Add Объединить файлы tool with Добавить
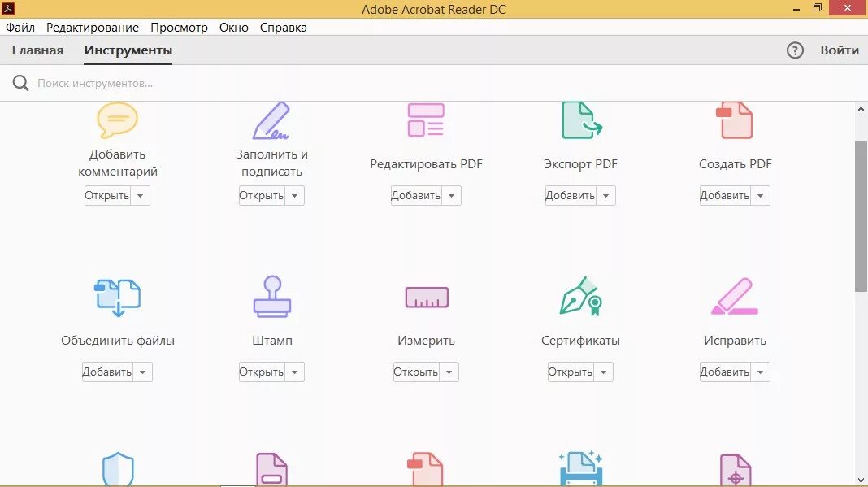This screenshot has height=487, width=868. [107, 372]
